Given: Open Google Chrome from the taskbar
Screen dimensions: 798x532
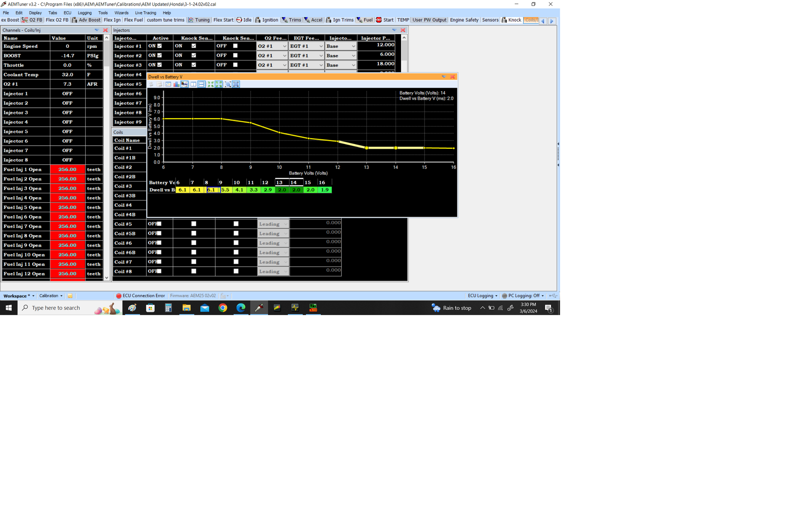Looking at the screenshot, I should click(223, 308).
